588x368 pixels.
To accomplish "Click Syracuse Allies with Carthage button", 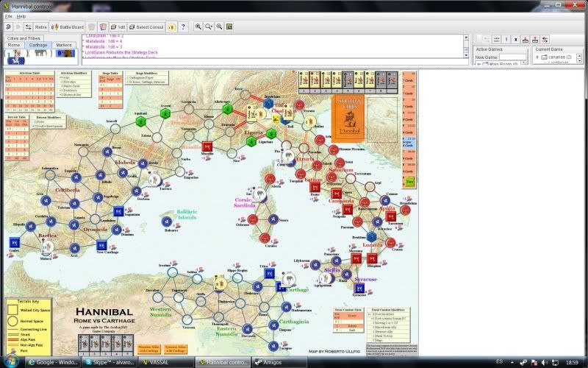I will (x=176, y=349).
